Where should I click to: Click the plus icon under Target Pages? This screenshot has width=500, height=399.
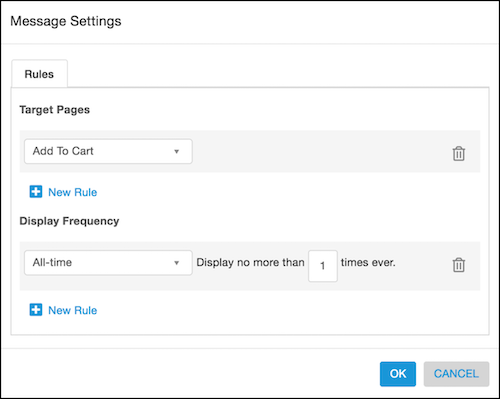tap(36, 192)
